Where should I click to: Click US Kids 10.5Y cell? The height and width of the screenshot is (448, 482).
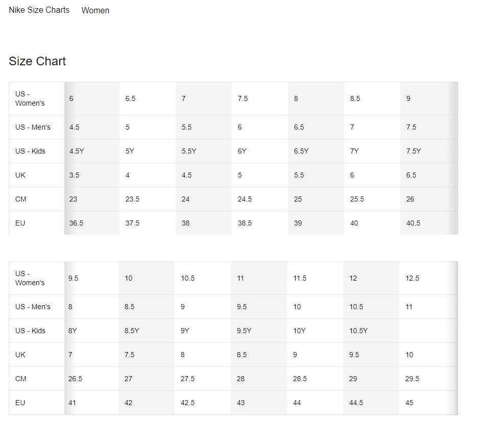[371, 331]
